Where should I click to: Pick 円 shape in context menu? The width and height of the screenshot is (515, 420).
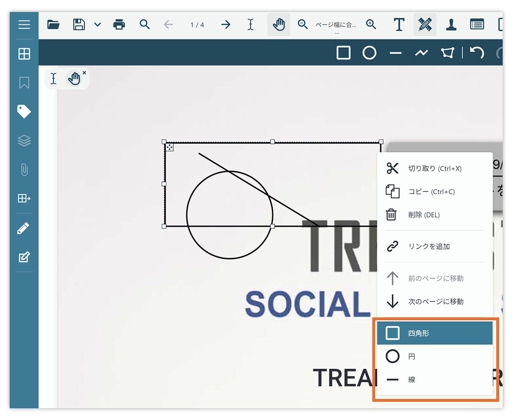click(435, 357)
